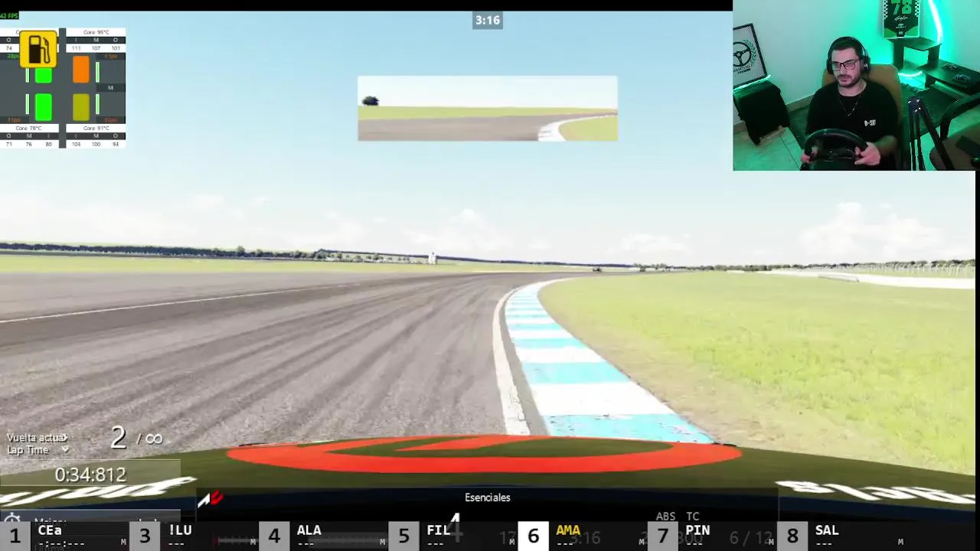The image size is (980, 551).
Task: Click the Assetto Corsa logo icon
Action: click(211, 500)
